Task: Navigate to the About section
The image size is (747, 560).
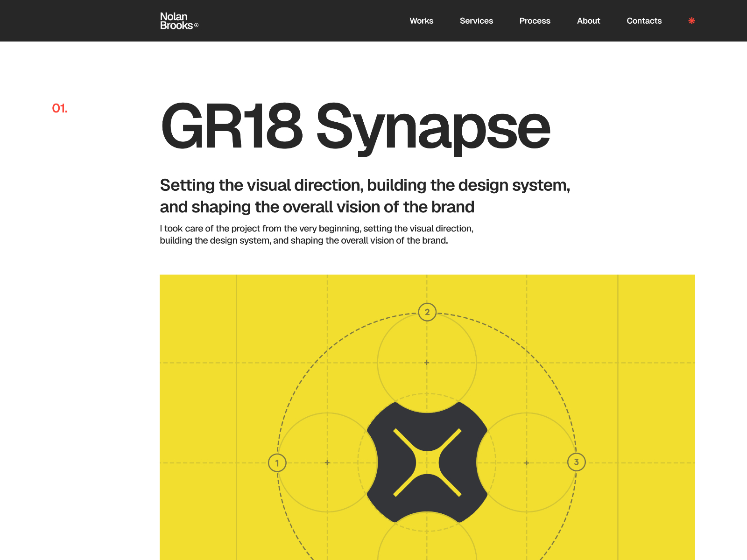Action: (588, 21)
